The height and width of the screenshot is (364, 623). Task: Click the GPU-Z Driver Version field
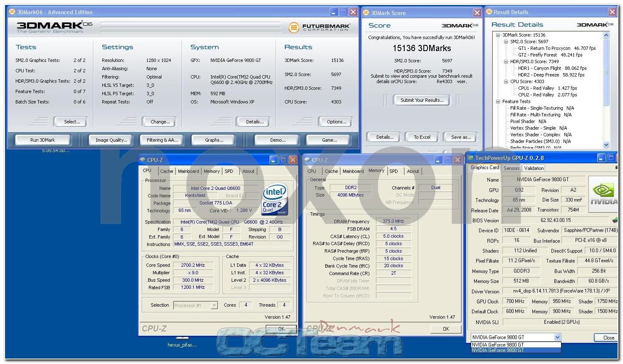pos(560,291)
